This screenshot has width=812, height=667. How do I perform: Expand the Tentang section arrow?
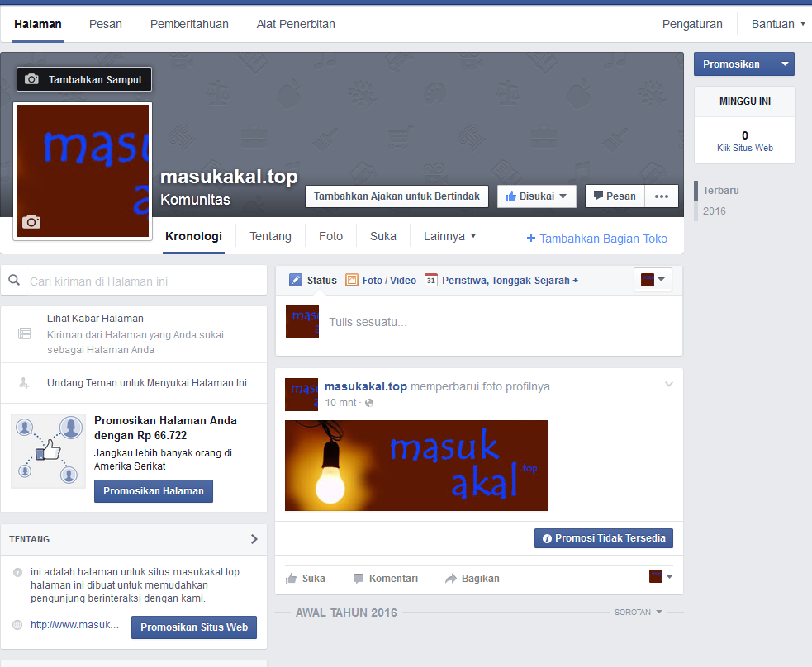[x=254, y=539]
